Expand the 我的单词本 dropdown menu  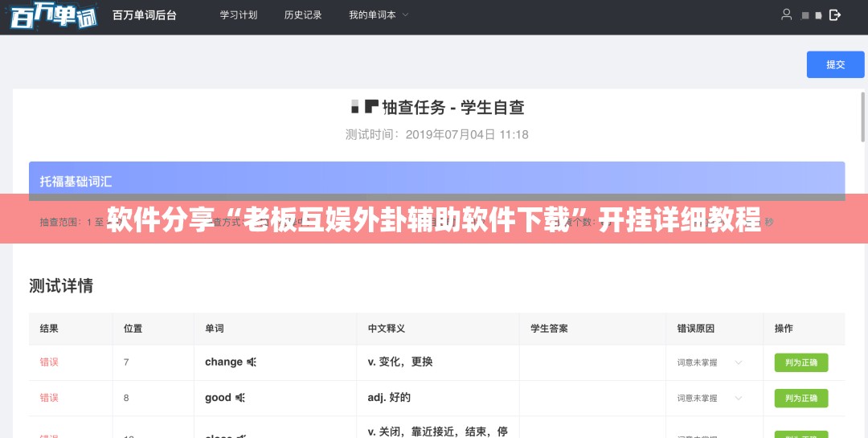(x=379, y=15)
